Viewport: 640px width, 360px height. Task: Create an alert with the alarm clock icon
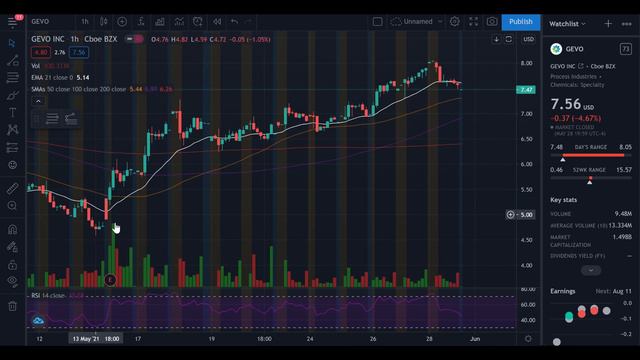(198, 22)
